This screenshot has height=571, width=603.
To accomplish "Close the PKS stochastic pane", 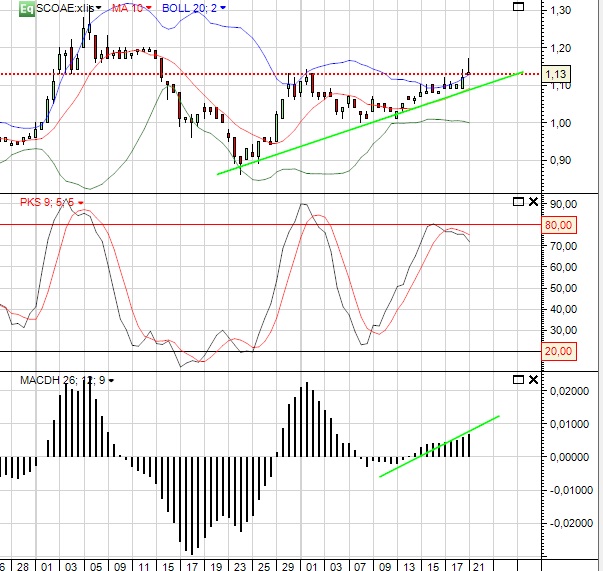I will tap(533, 202).
